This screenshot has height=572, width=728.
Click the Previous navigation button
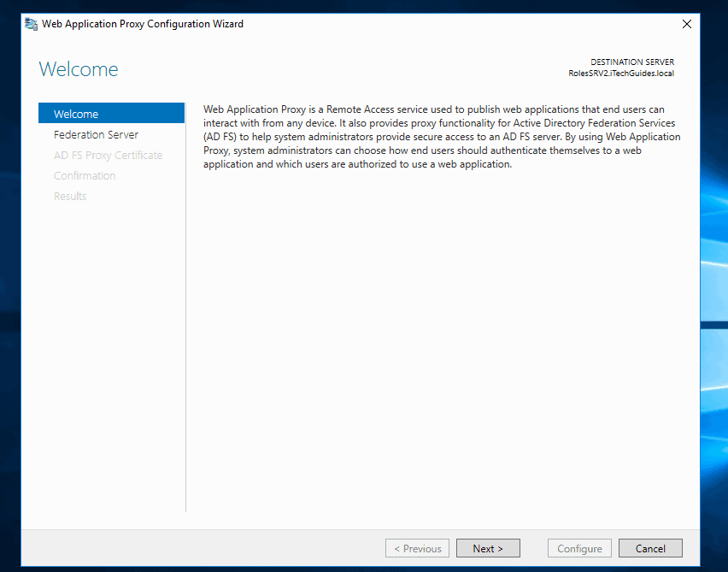click(417, 548)
